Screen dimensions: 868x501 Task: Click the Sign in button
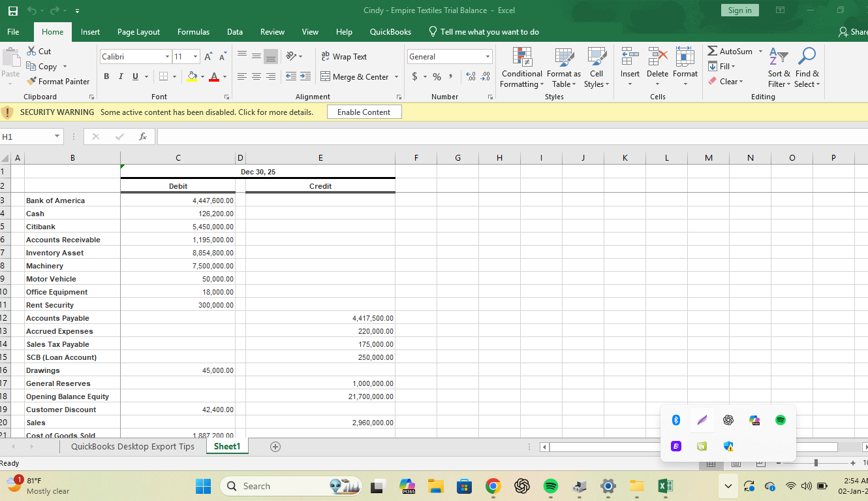(739, 10)
